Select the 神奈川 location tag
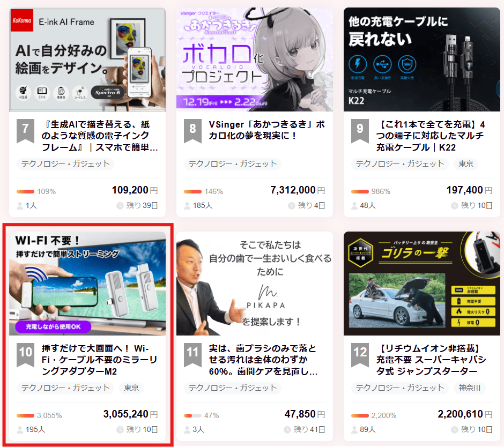504x447 pixels. [469, 388]
